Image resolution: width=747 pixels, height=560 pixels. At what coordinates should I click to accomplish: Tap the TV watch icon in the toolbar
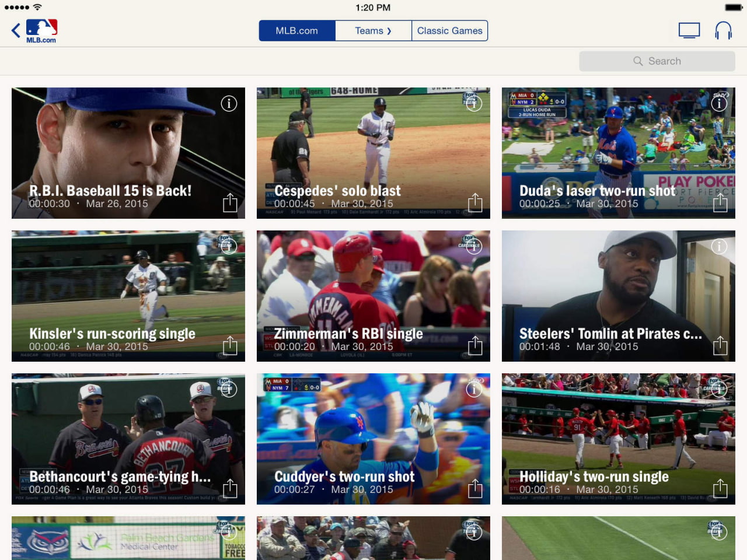coord(689,30)
